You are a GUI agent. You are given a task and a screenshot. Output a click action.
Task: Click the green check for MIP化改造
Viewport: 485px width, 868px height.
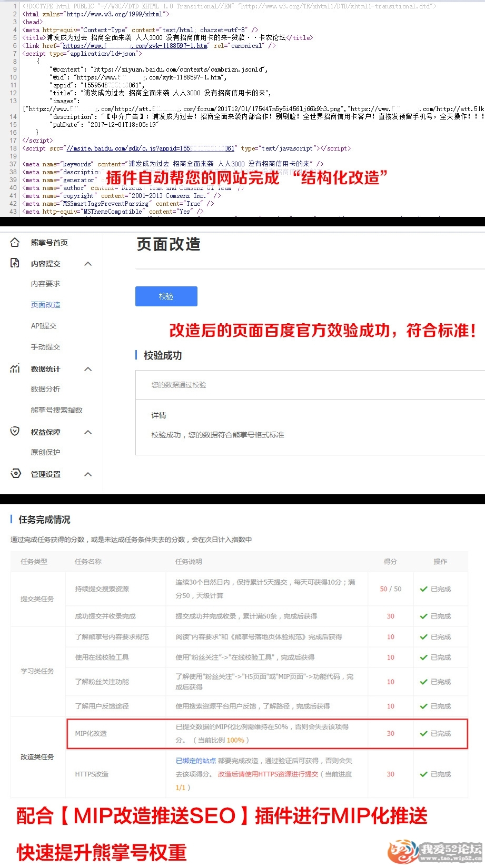click(423, 733)
